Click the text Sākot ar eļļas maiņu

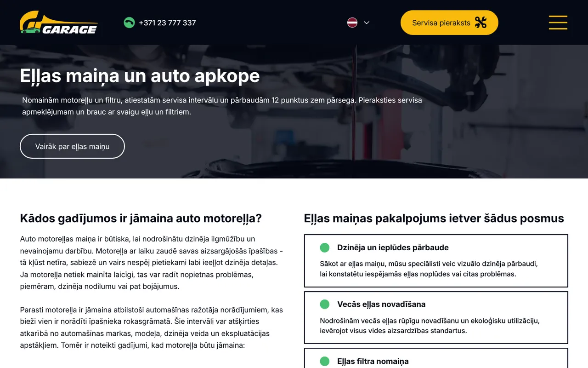coord(429,269)
